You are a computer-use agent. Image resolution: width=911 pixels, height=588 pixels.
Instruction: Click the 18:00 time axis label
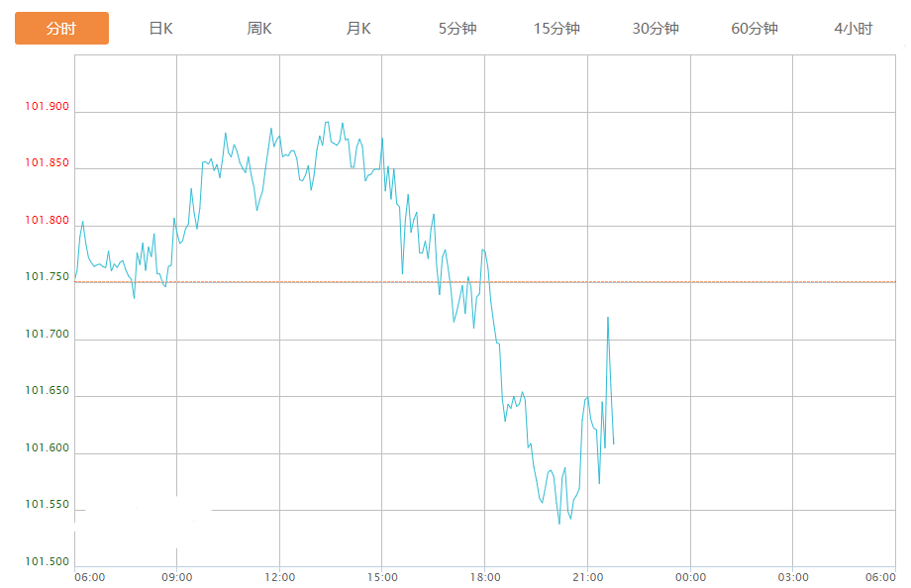(x=485, y=577)
